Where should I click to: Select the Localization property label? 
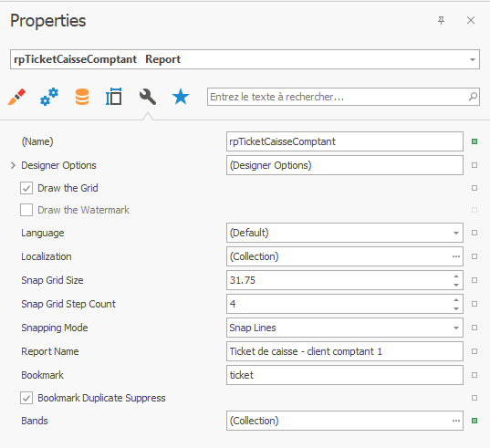click(x=47, y=256)
